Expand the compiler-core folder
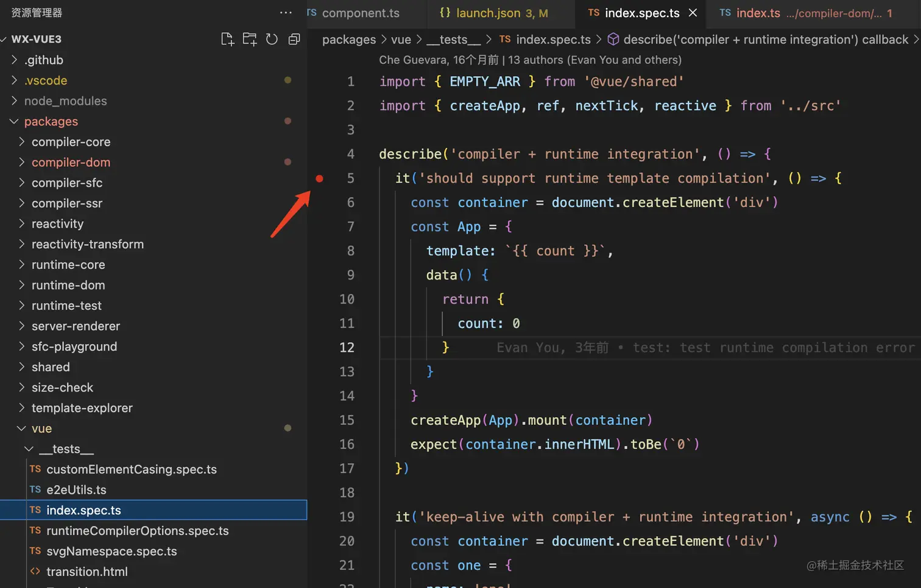The height and width of the screenshot is (588, 921). click(153, 142)
